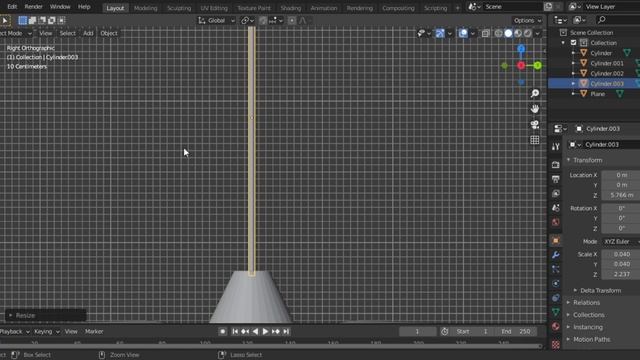Viewport: 640px width, 360px height.
Task: Open the Object menu in viewport
Action: point(109,33)
